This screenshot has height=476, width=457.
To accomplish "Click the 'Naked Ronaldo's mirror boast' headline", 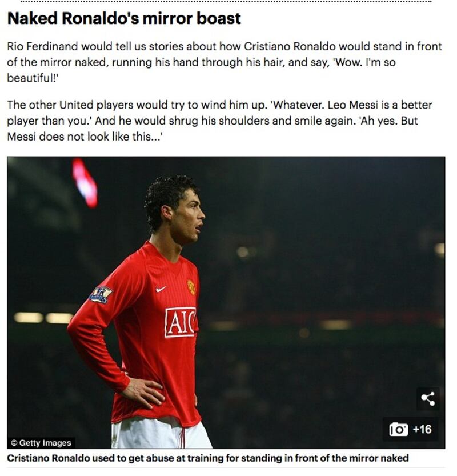I will pyautogui.click(x=124, y=18).
